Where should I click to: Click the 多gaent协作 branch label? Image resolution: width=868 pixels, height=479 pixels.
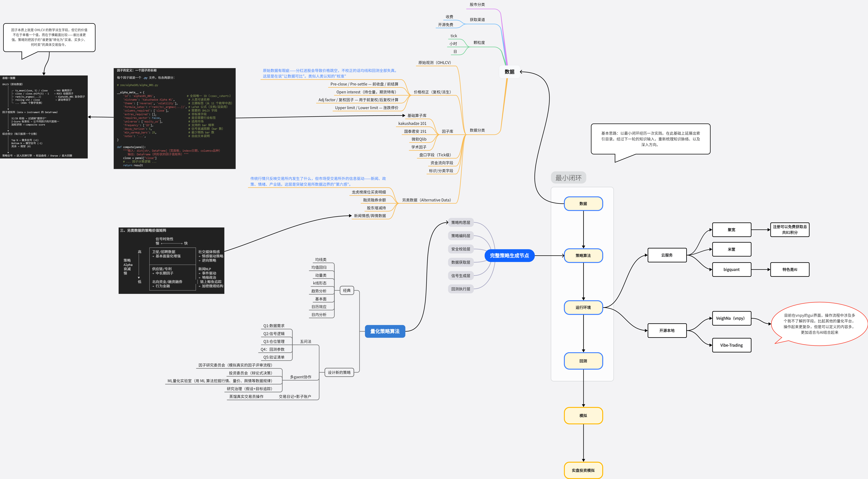pyautogui.click(x=301, y=377)
